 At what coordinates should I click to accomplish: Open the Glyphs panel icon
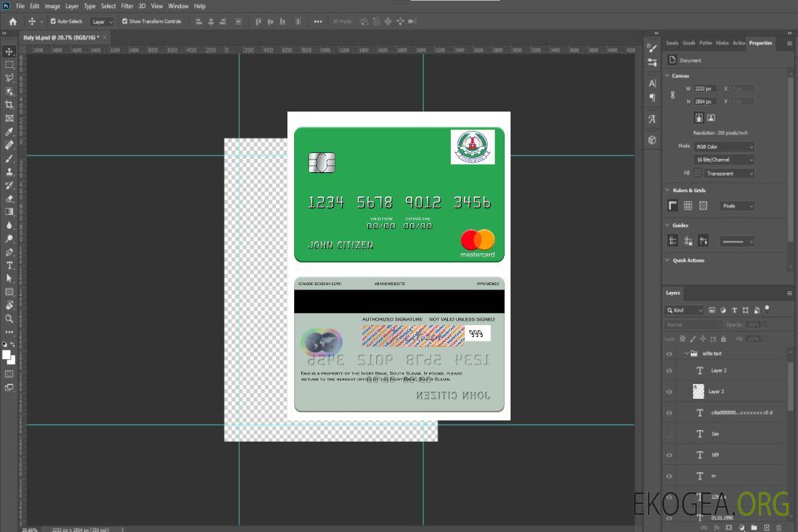point(652,119)
